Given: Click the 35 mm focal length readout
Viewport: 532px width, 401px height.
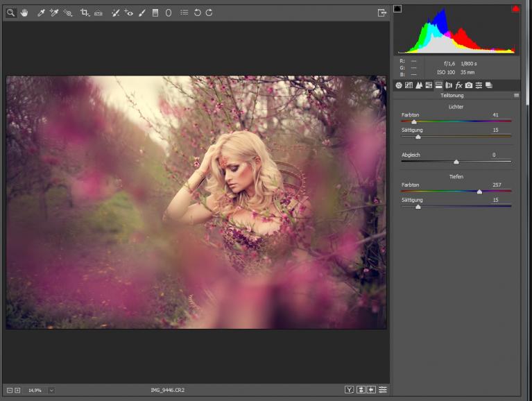Looking at the screenshot, I should tap(467, 72).
